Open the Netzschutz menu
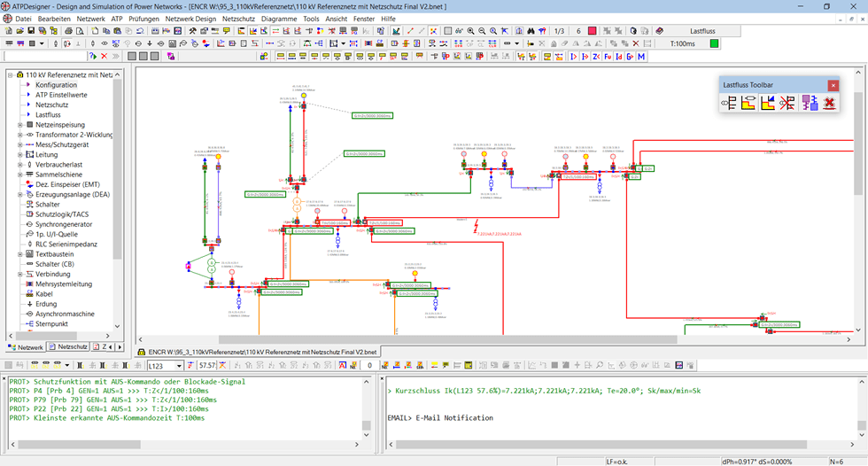 pos(238,19)
